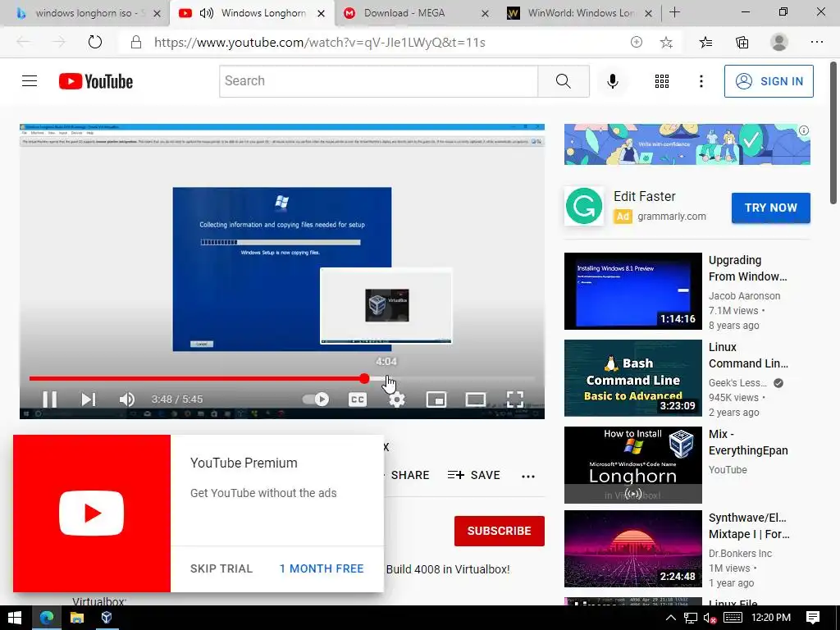
Task: View site information lock icon
Action: 136,43
